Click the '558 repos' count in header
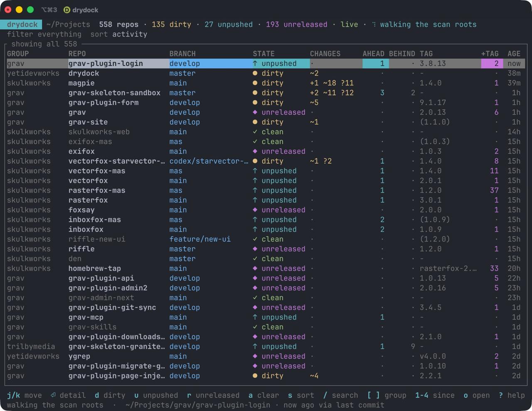 [x=119, y=25]
